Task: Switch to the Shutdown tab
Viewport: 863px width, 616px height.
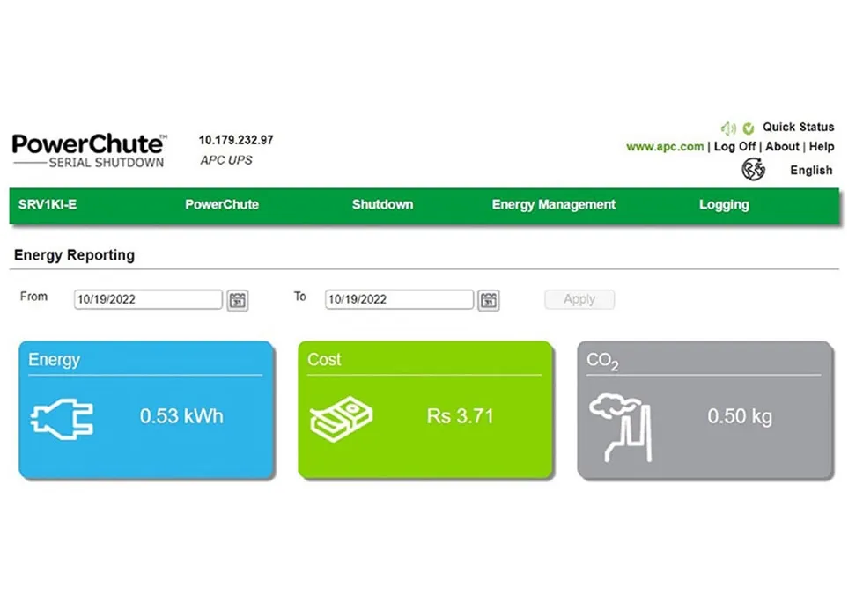Action: tap(382, 204)
